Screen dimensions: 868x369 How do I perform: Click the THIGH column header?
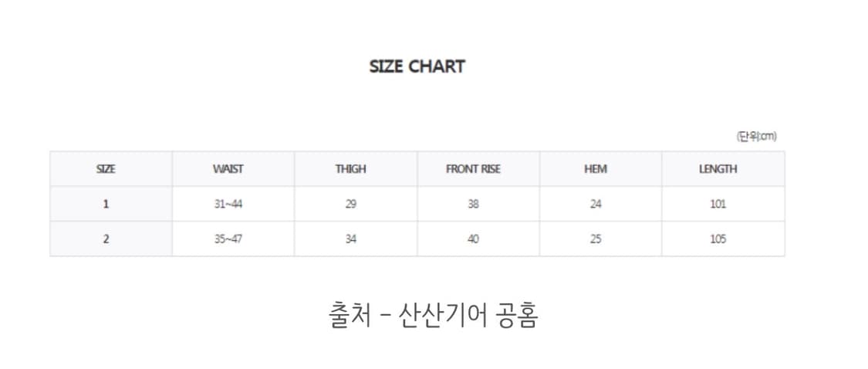pyautogui.click(x=350, y=169)
